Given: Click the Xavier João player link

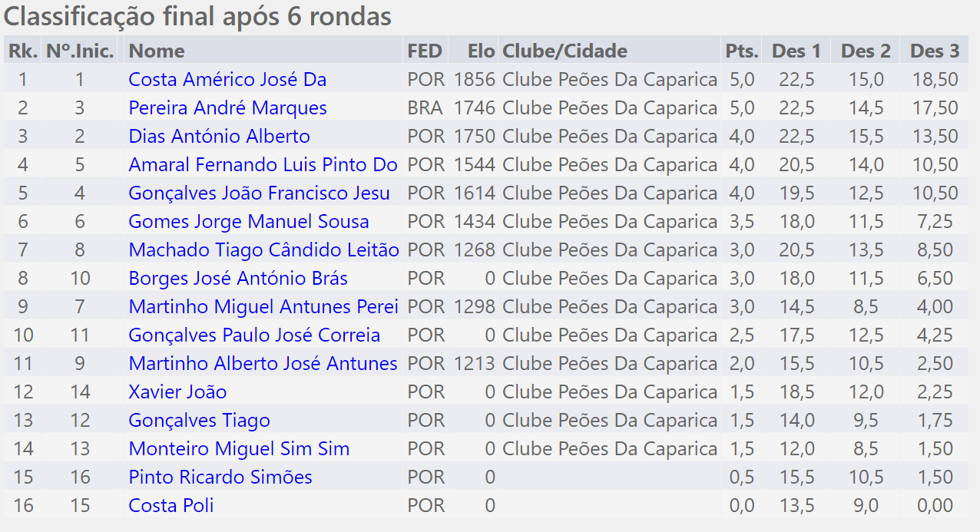Looking at the screenshot, I should [177, 392].
